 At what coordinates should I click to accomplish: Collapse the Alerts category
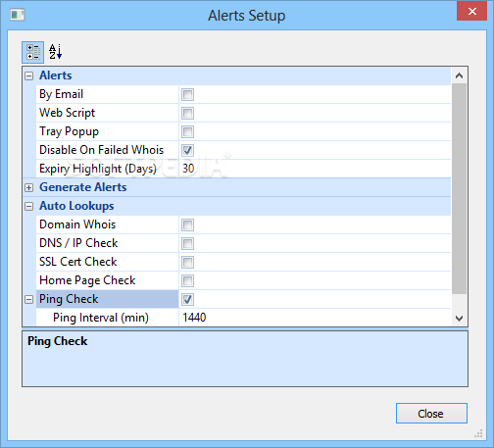click(29, 76)
